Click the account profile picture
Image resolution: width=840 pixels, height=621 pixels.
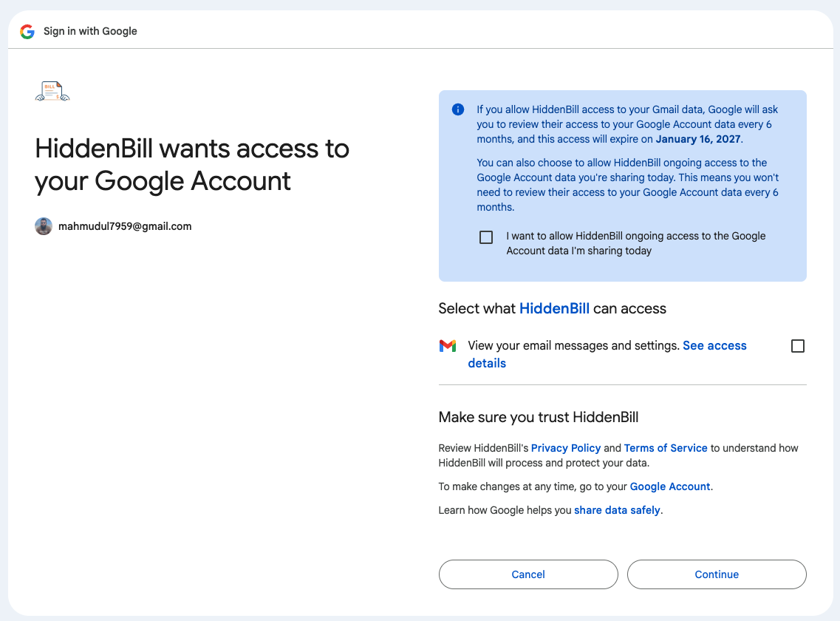(44, 226)
